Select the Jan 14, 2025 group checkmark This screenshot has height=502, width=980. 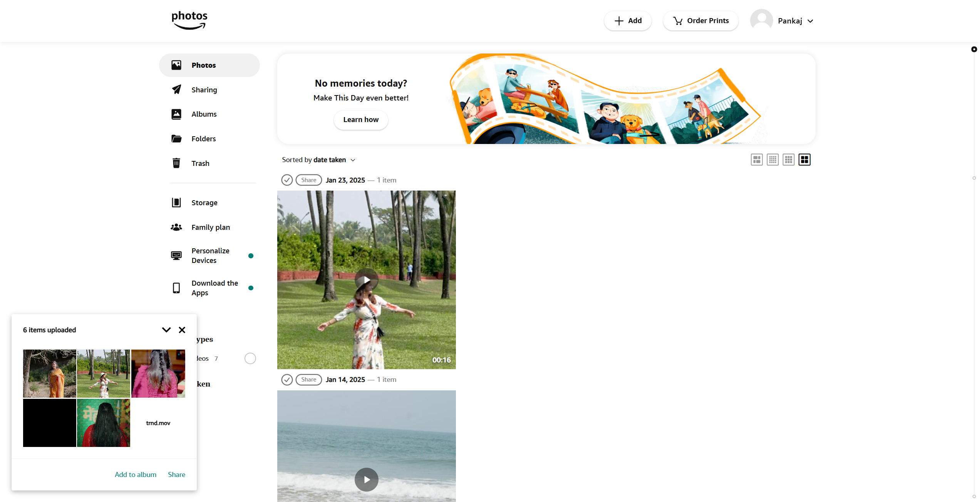(x=286, y=379)
